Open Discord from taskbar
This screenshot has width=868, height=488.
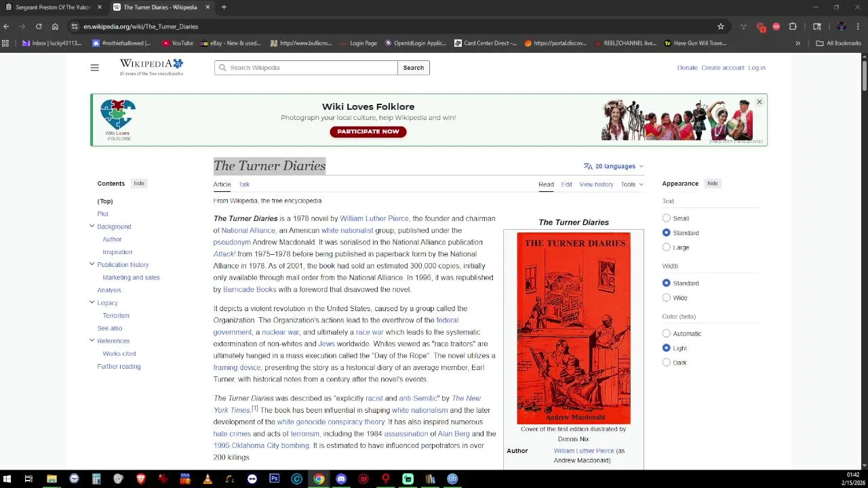[341, 479]
